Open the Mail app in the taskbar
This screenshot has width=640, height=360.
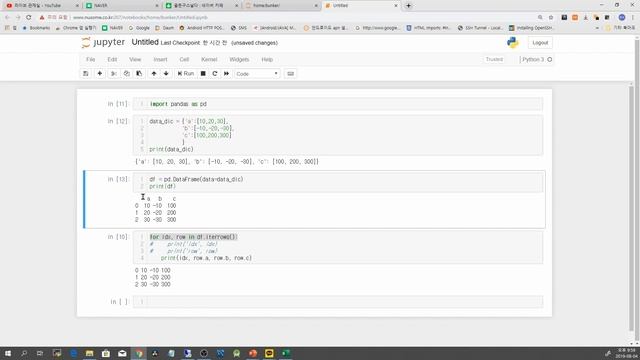click(122, 353)
